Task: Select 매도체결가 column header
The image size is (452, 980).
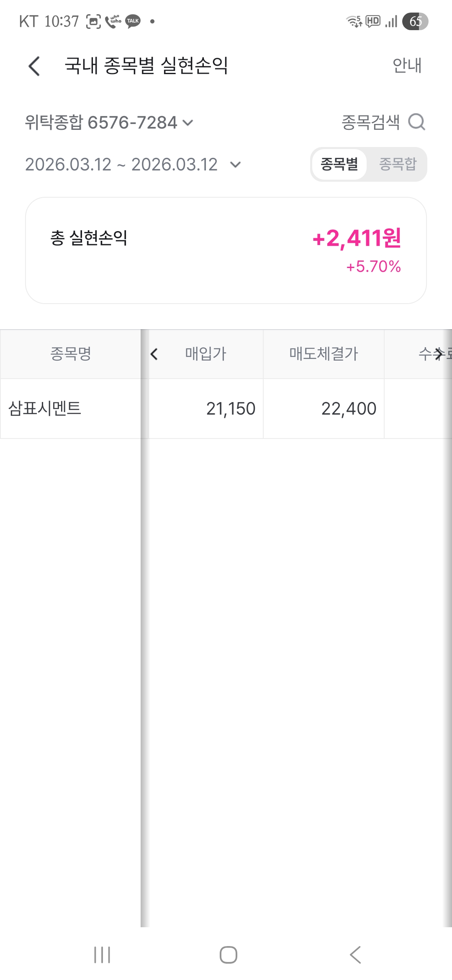Action: point(324,354)
